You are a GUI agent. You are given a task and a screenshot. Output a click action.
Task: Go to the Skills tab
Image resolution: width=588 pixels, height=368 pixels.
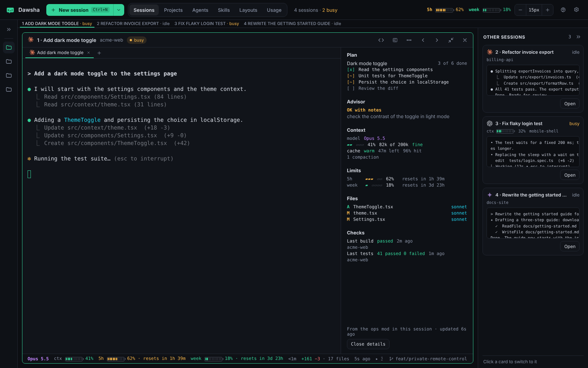(x=224, y=10)
